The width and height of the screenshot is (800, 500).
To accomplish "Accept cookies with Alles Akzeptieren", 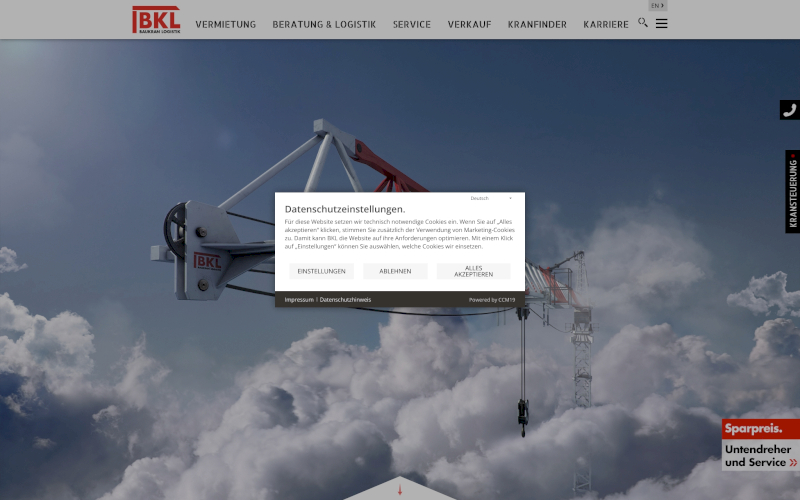I will (473, 271).
